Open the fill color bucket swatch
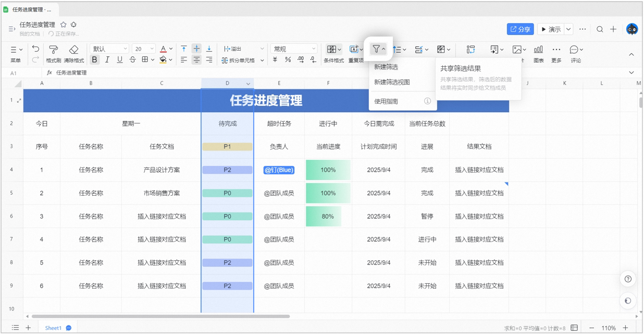 click(163, 60)
